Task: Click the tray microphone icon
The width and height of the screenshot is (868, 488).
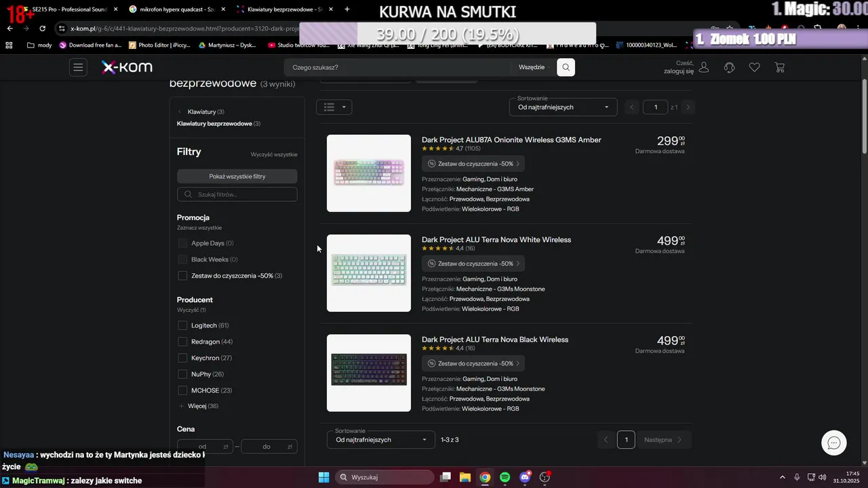Action: click(797, 477)
